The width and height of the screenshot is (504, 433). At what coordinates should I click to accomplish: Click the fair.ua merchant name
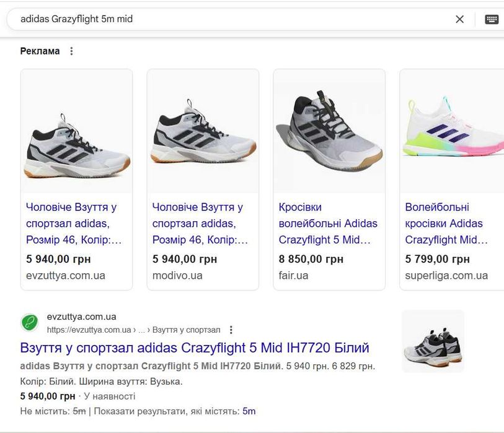coord(293,275)
